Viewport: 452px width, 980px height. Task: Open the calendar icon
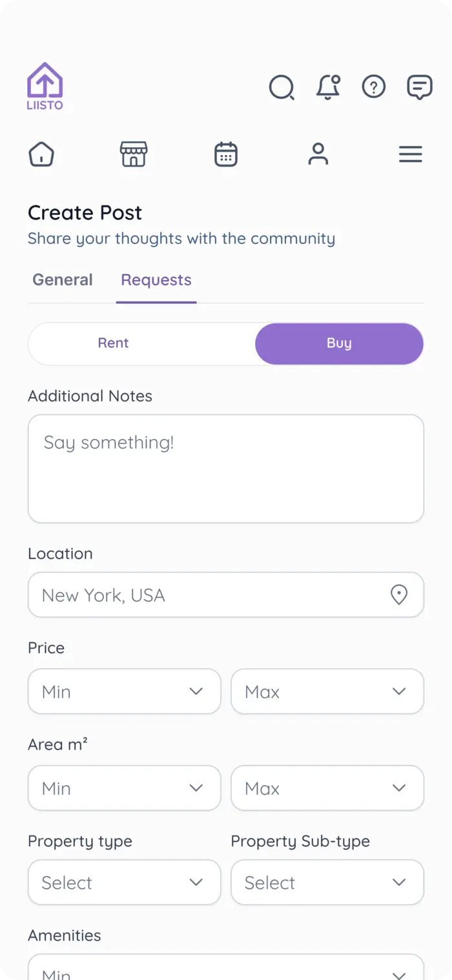pyautogui.click(x=226, y=155)
